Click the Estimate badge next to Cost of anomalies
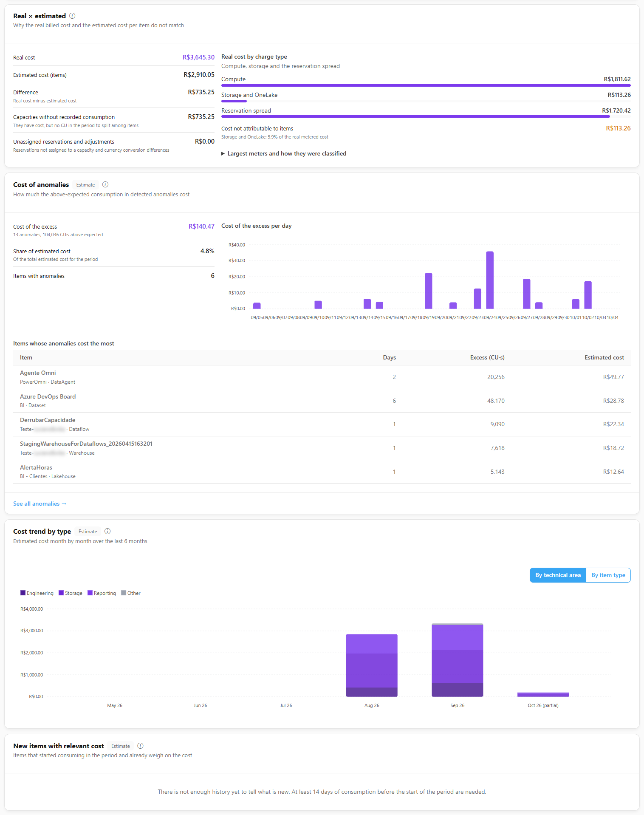 click(85, 185)
